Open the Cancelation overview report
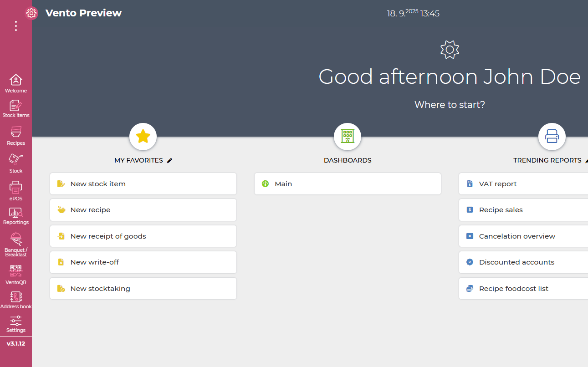 523,236
